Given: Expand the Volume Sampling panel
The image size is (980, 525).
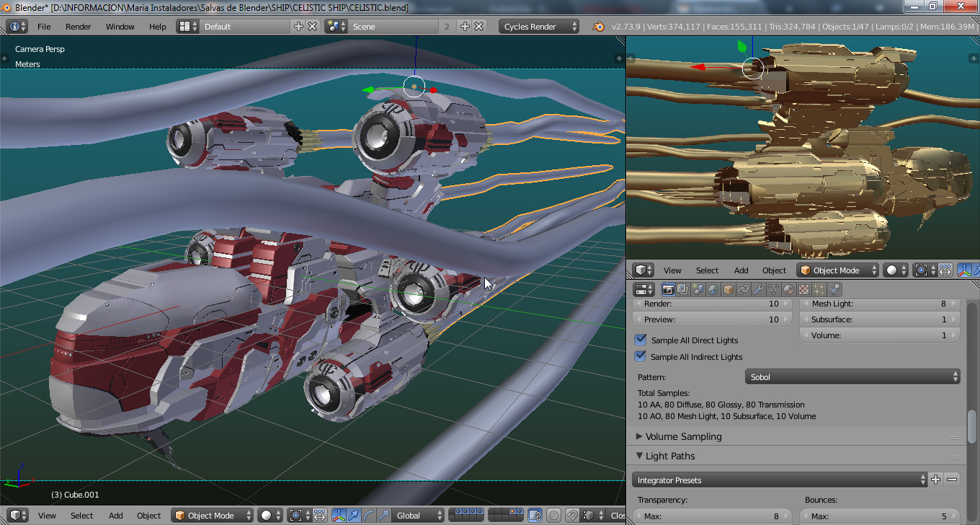Looking at the screenshot, I should pos(683,436).
